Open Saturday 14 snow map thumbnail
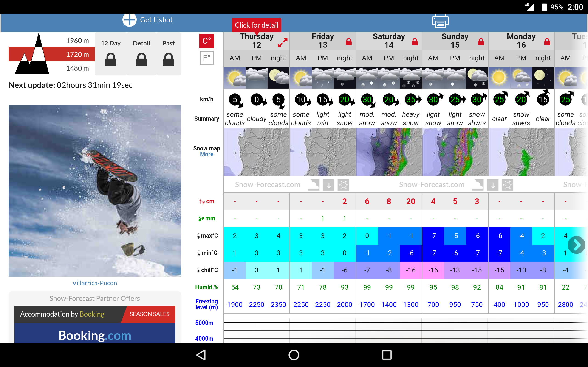Viewport: 588px width, 367px height. (x=389, y=152)
